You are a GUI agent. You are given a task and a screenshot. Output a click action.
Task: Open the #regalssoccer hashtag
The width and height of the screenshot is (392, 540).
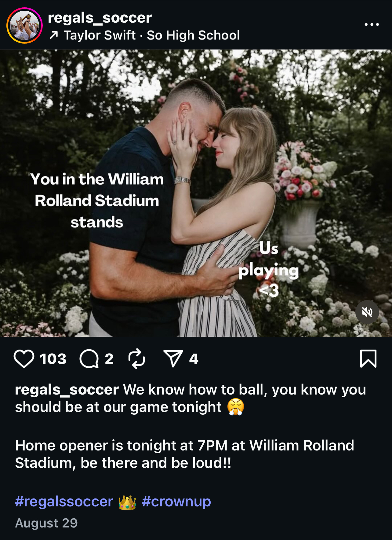tap(64, 501)
